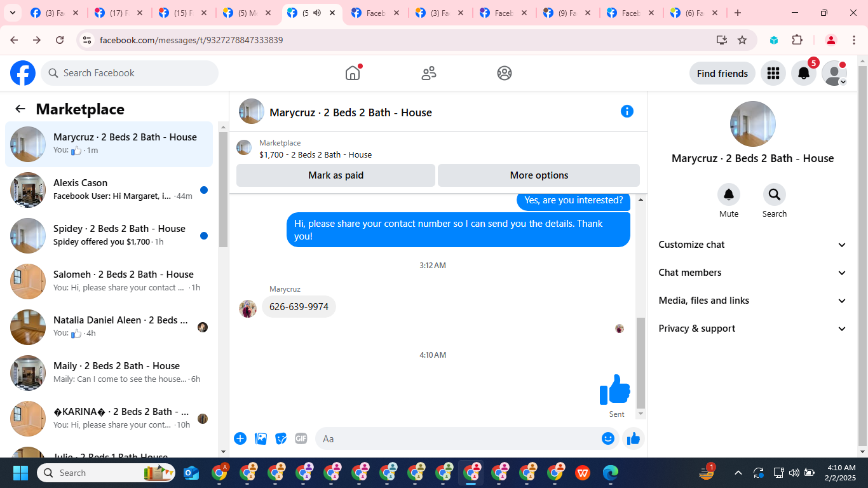
Task: Open the Groups icon in top navigation
Action: tap(505, 73)
